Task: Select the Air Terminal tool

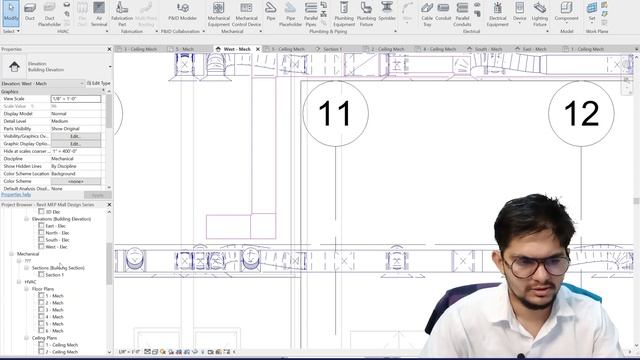Action: pyautogui.click(x=99, y=14)
